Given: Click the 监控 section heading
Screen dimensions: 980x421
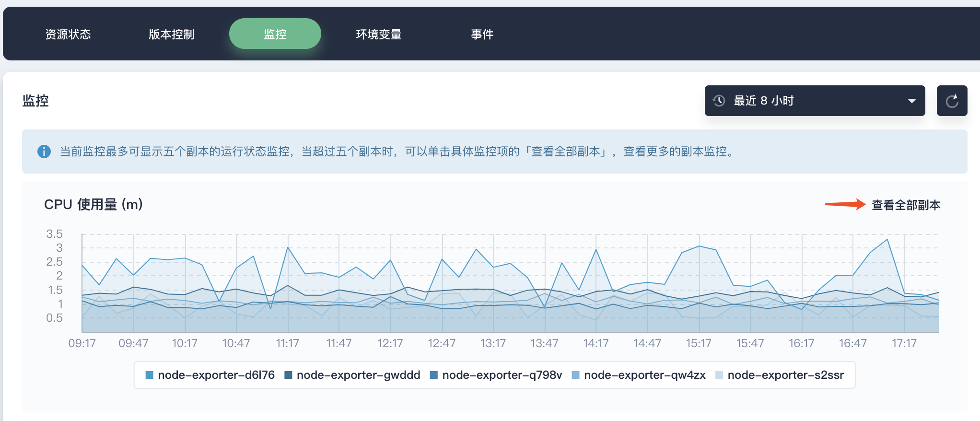Looking at the screenshot, I should (x=35, y=101).
